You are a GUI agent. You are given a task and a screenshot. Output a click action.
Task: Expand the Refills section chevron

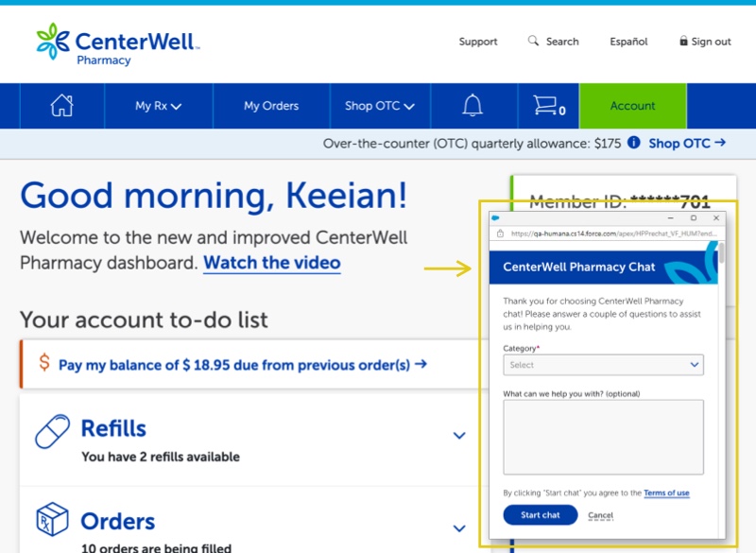click(x=459, y=436)
